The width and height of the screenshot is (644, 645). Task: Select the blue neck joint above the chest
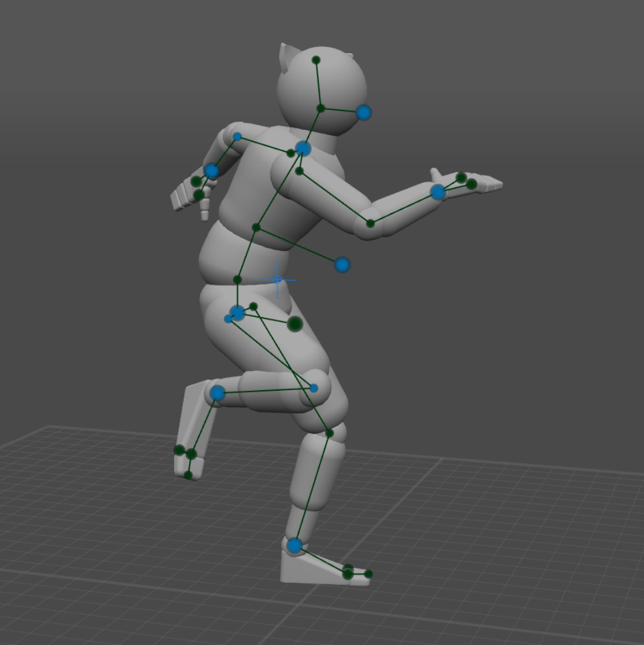303,148
